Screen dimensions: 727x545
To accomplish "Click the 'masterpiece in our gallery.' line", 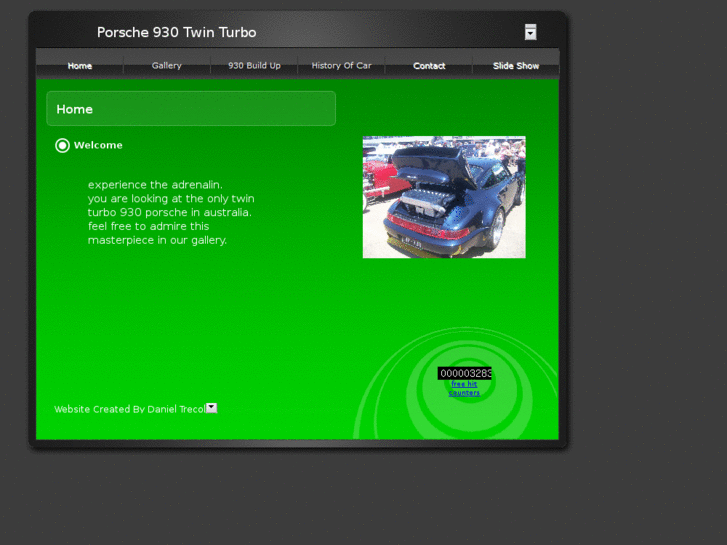I will click(157, 240).
